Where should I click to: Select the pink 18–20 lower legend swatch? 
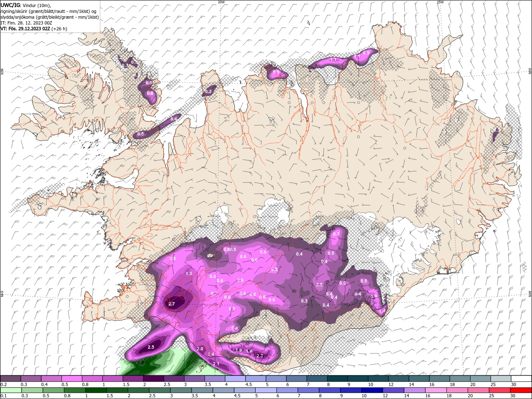tap(457, 390)
